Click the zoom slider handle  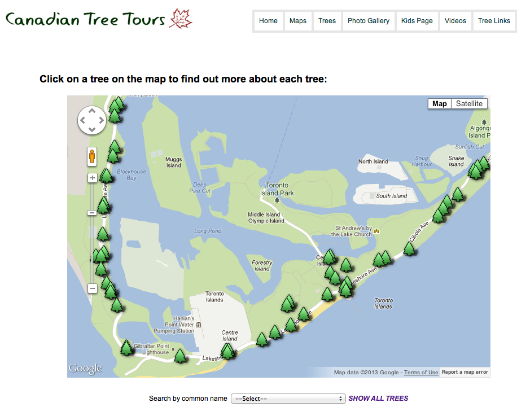pos(92,213)
